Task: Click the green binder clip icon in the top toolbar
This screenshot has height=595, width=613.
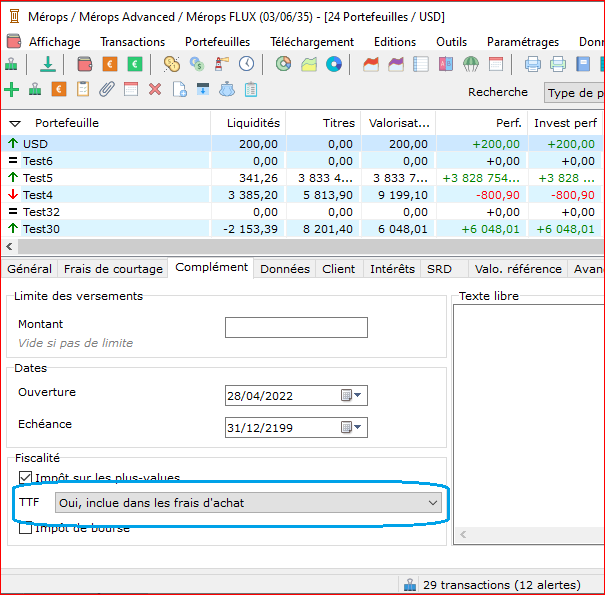Action: click(11, 64)
